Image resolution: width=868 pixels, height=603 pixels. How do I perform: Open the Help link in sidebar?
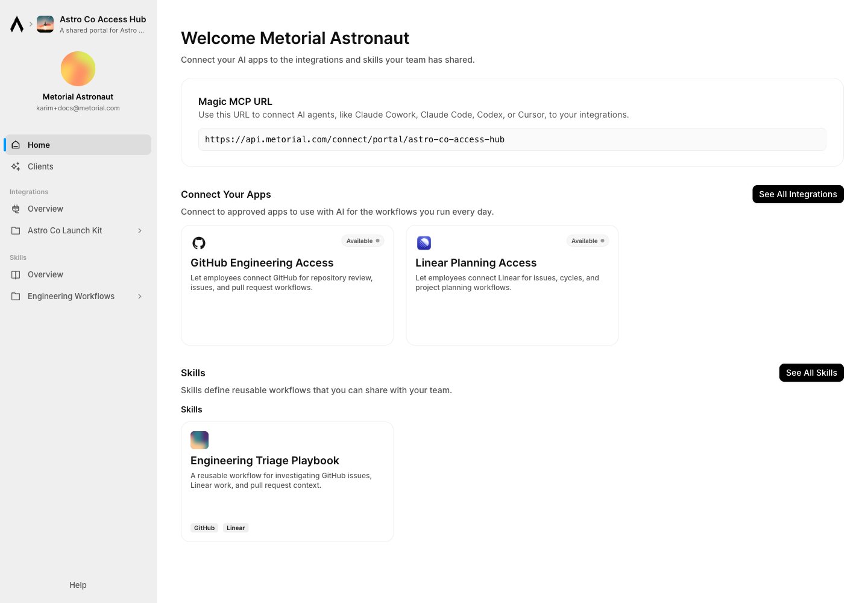click(78, 585)
